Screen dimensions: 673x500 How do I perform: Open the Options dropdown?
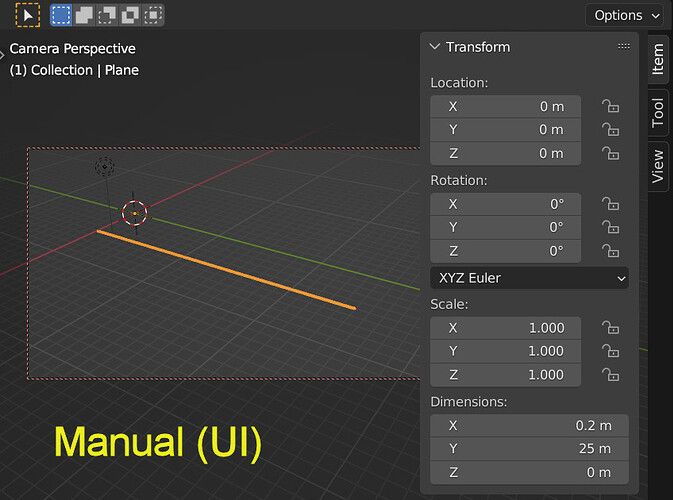624,15
